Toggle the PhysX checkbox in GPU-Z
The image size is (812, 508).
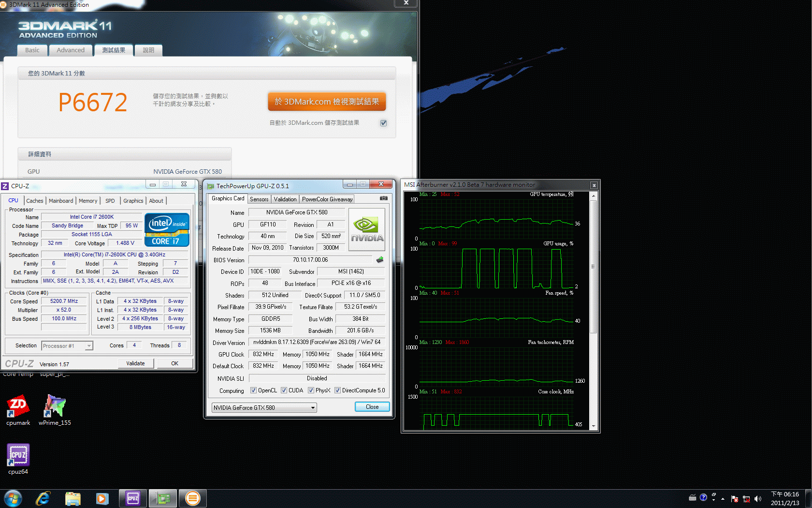click(311, 390)
